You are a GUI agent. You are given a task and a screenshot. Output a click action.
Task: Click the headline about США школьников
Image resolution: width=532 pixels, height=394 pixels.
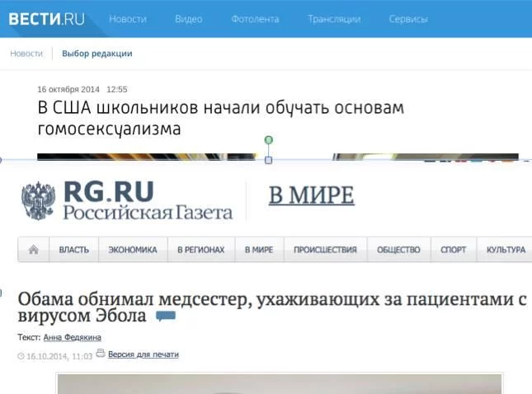220,118
